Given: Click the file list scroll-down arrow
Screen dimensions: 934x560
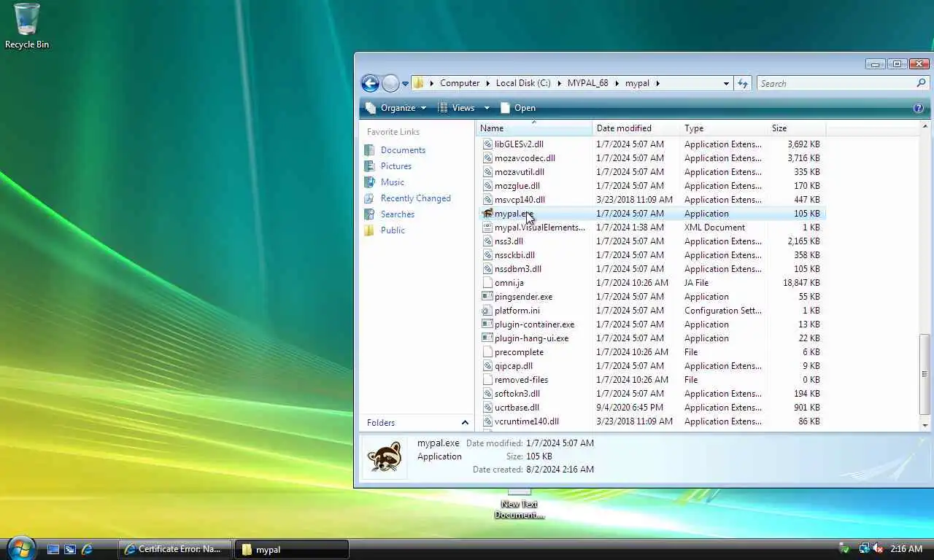Looking at the screenshot, I should click(x=925, y=425).
